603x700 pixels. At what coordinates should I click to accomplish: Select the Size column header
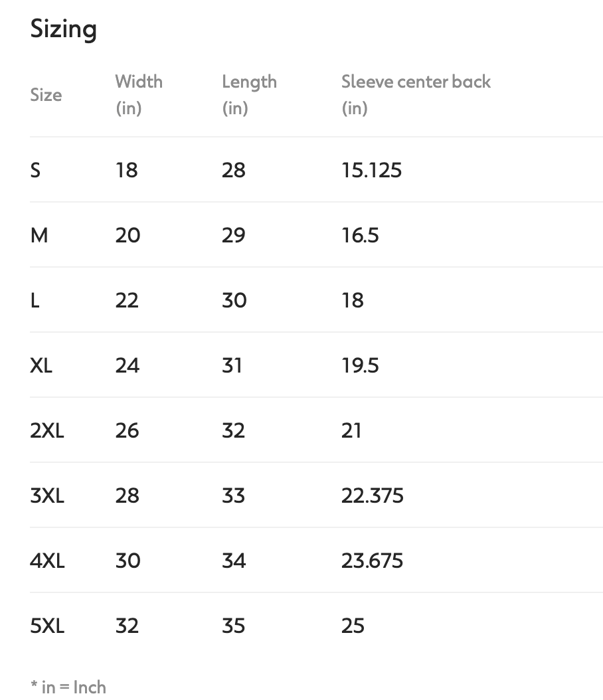coord(46,95)
